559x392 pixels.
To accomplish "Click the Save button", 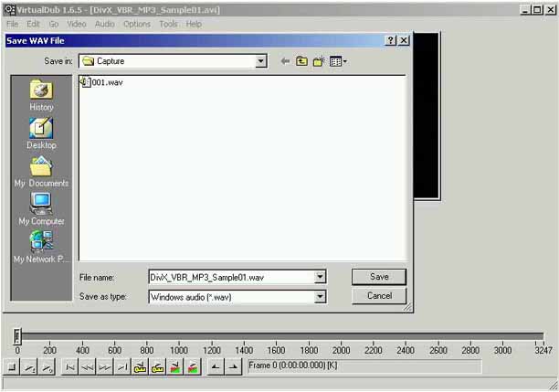I will (379, 277).
